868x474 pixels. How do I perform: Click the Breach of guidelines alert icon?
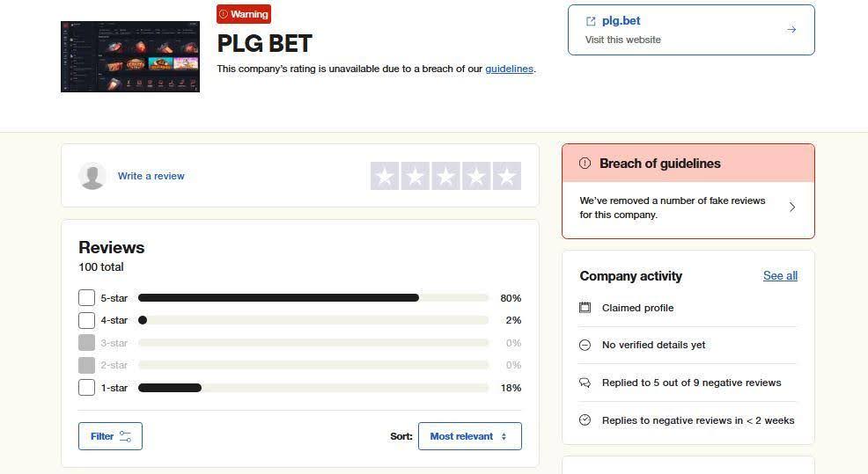(585, 164)
